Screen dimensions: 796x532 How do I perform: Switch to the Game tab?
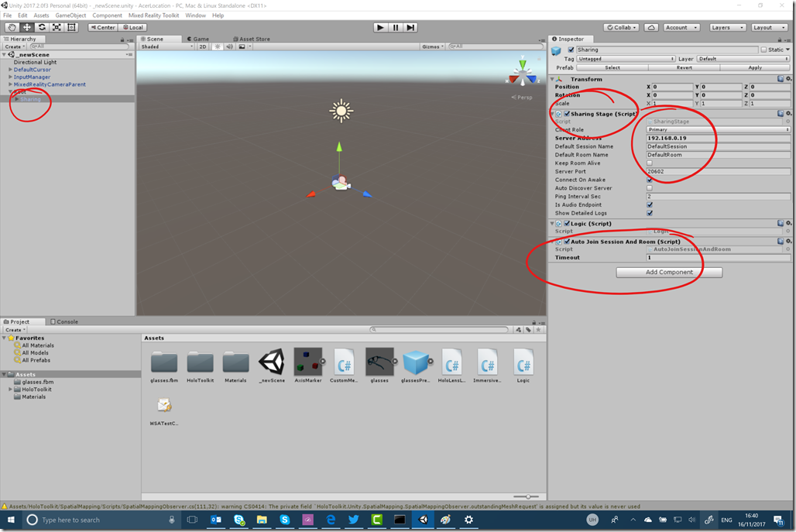point(198,39)
